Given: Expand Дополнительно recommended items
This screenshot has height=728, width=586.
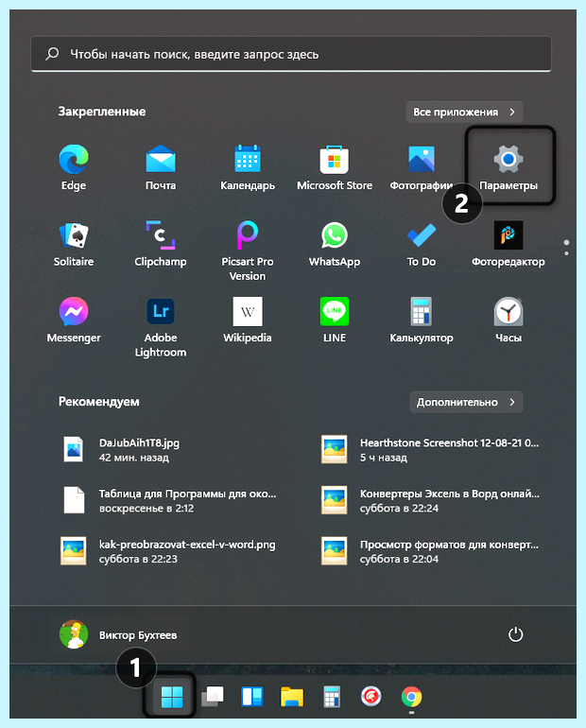Looking at the screenshot, I should click(466, 402).
